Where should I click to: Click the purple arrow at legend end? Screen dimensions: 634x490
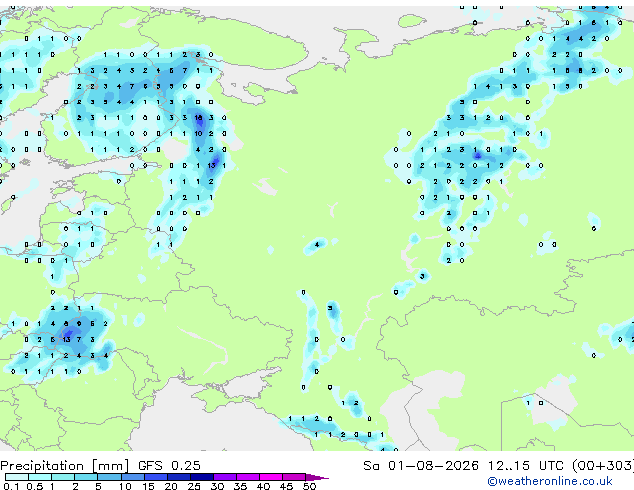click(x=317, y=477)
